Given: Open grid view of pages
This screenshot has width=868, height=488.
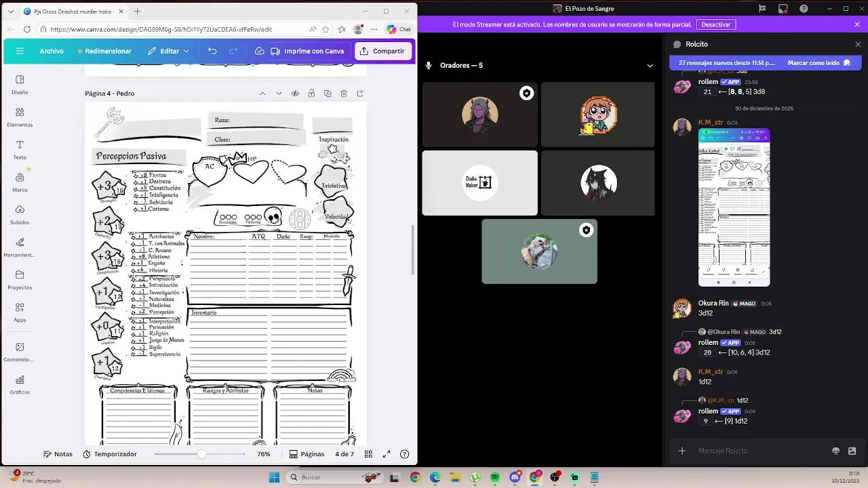Looking at the screenshot, I should (368, 454).
